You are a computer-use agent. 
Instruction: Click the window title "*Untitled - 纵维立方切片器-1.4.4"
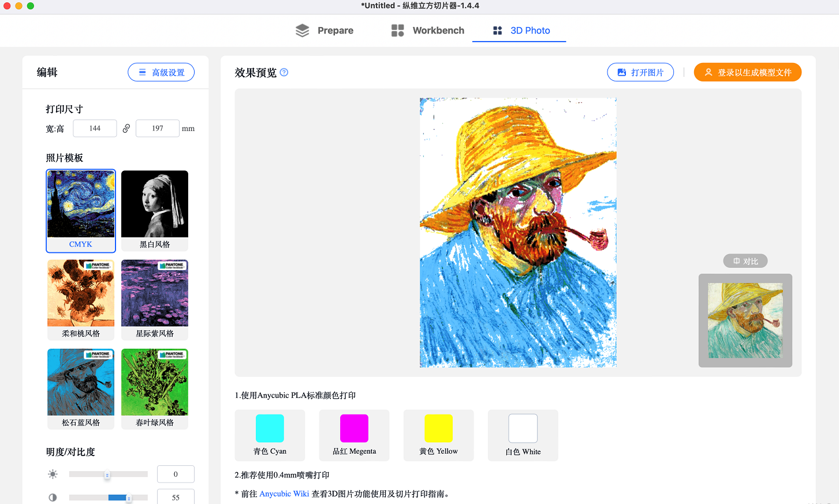point(420,6)
